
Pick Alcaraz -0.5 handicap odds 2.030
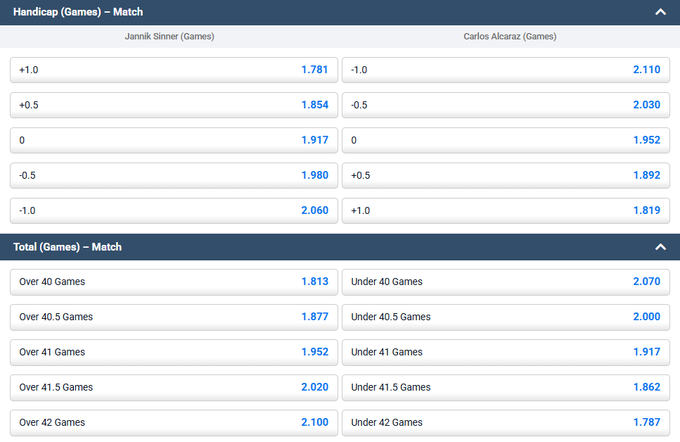coord(505,105)
